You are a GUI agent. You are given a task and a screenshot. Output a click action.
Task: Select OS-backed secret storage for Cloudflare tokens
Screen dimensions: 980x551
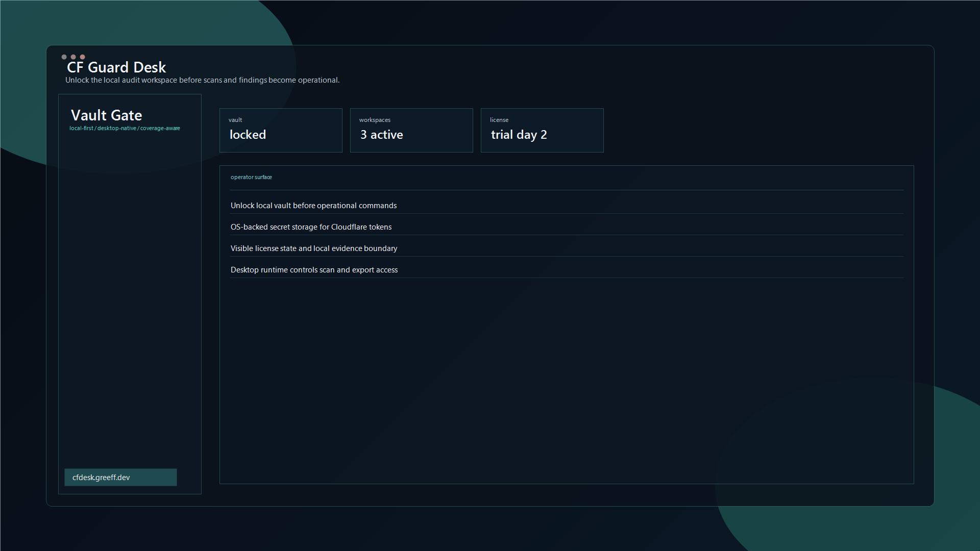pos(311,227)
